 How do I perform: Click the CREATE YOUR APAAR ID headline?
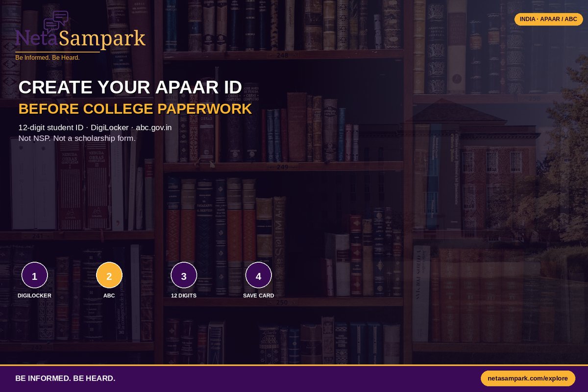click(x=130, y=87)
